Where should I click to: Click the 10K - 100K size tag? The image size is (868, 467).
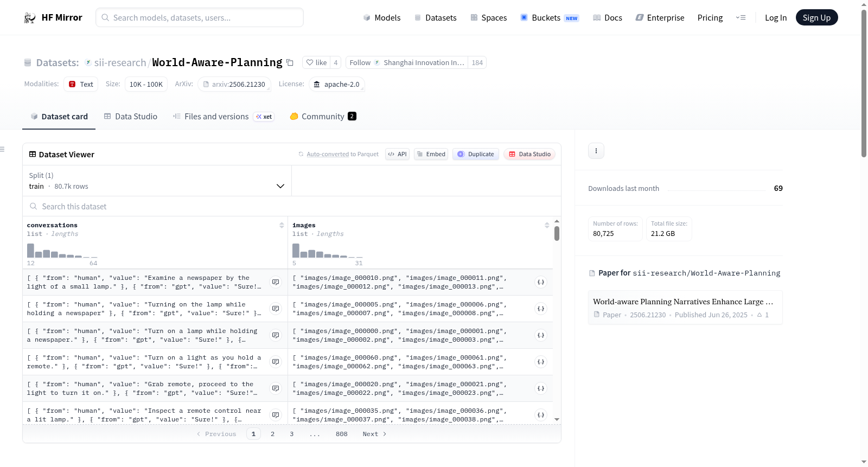tap(146, 85)
